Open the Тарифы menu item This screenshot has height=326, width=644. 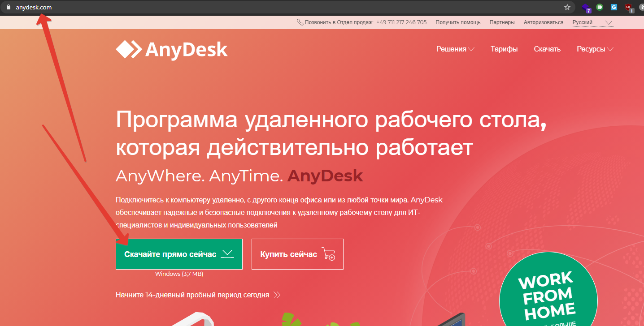coord(504,49)
